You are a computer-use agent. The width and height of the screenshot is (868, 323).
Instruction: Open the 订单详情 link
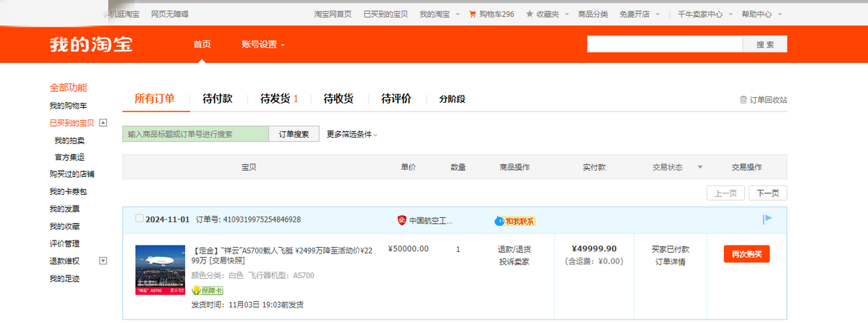[x=670, y=261]
